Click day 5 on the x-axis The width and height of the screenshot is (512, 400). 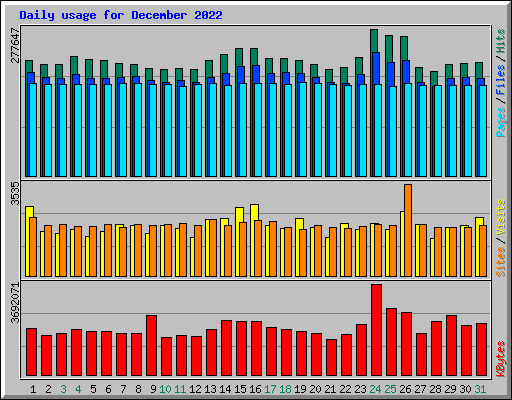pyautogui.click(x=93, y=389)
